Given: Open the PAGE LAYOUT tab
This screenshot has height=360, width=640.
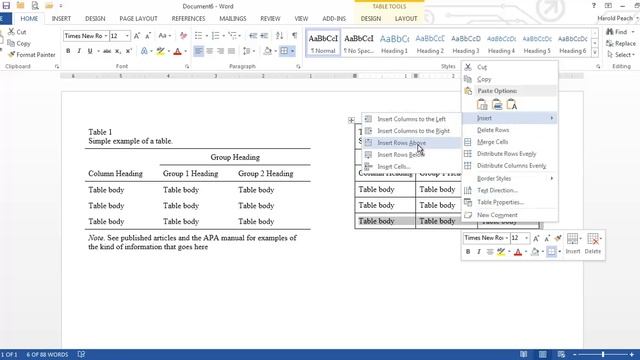Looking at the screenshot, I should (138, 19).
